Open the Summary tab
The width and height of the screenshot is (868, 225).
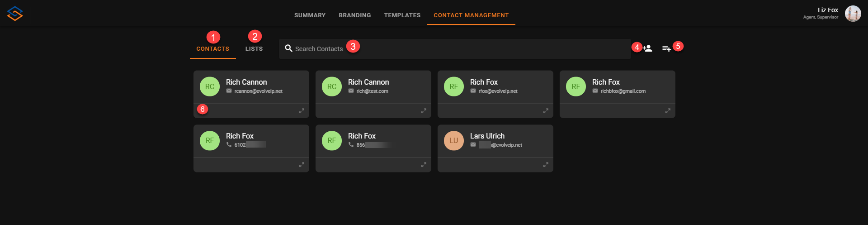(x=310, y=15)
